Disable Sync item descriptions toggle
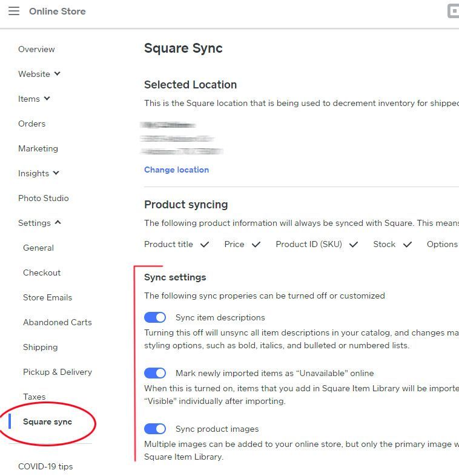459x476 pixels. [x=155, y=317]
